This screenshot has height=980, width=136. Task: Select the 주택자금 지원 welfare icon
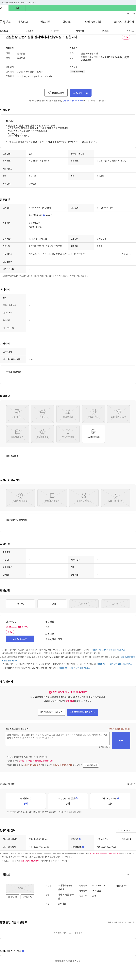click(x=17, y=434)
